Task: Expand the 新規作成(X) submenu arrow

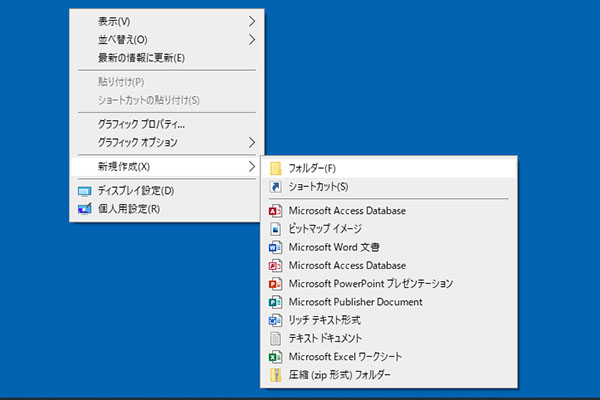Action: (251, 167)
